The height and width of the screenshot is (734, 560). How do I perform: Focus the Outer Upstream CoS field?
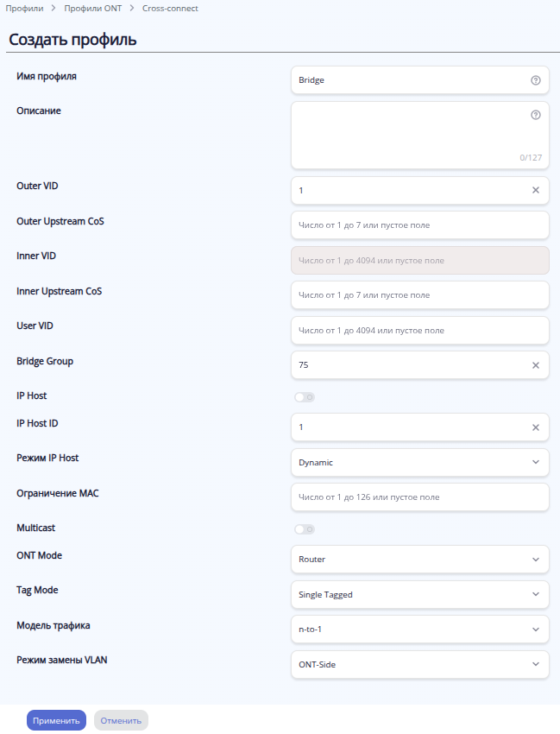[x=419, y=225]
